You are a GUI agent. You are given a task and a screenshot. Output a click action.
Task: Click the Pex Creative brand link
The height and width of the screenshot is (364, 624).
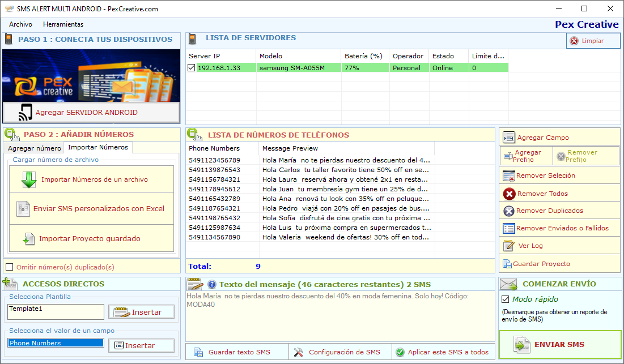pos(587,24)
